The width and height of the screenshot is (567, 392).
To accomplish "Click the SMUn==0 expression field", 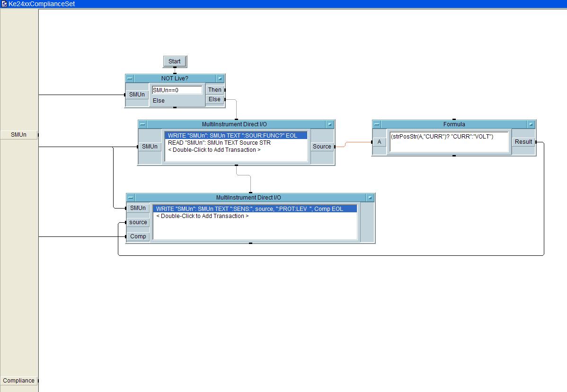I will coord(177,90).
